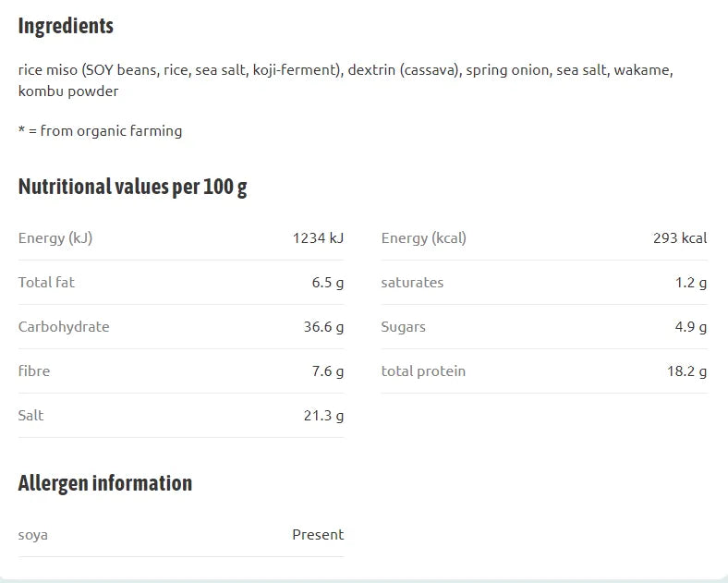Select the ingredients list paragraph text

coord(346,80)
